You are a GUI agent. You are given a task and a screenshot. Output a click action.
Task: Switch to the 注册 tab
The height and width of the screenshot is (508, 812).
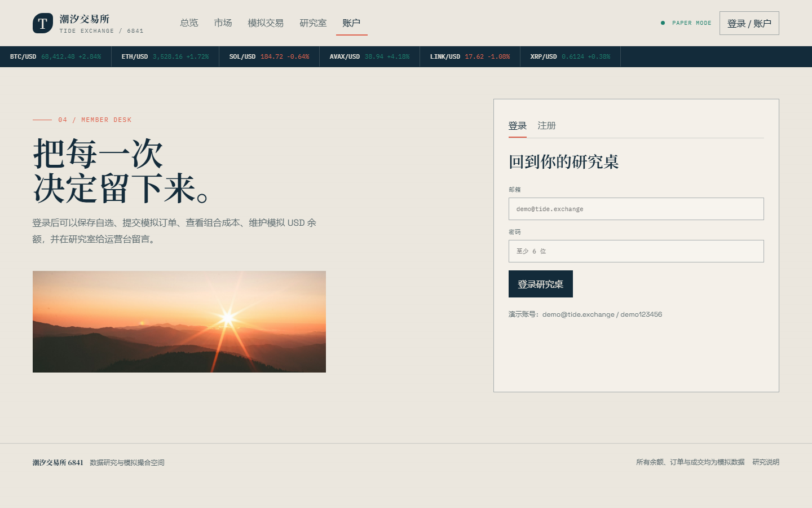pos(546,126)
